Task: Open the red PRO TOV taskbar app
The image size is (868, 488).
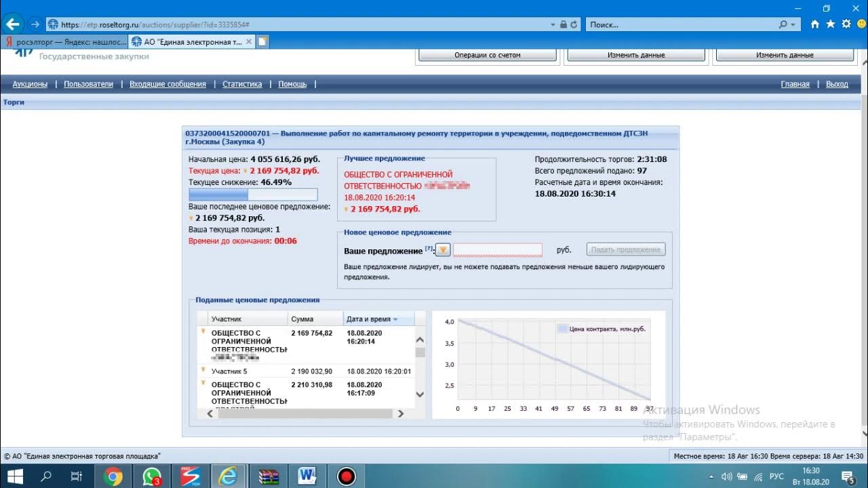Action: tap(191, 476)
